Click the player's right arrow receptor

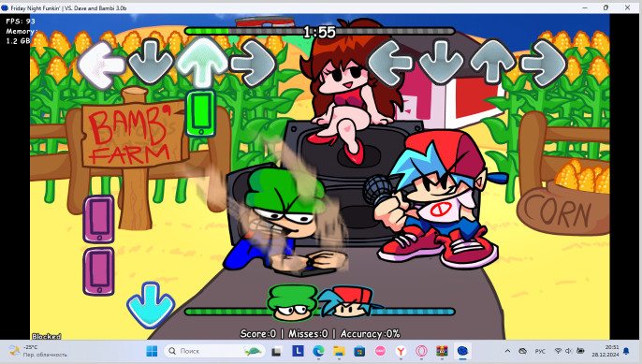point(544,63)
